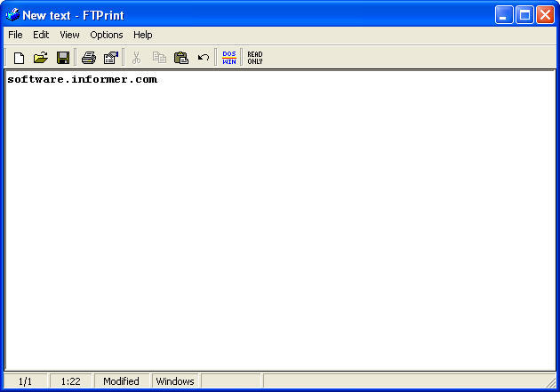Open the Help menu
This screenshot has width=560, height=392.
click(x=143, y=35)
